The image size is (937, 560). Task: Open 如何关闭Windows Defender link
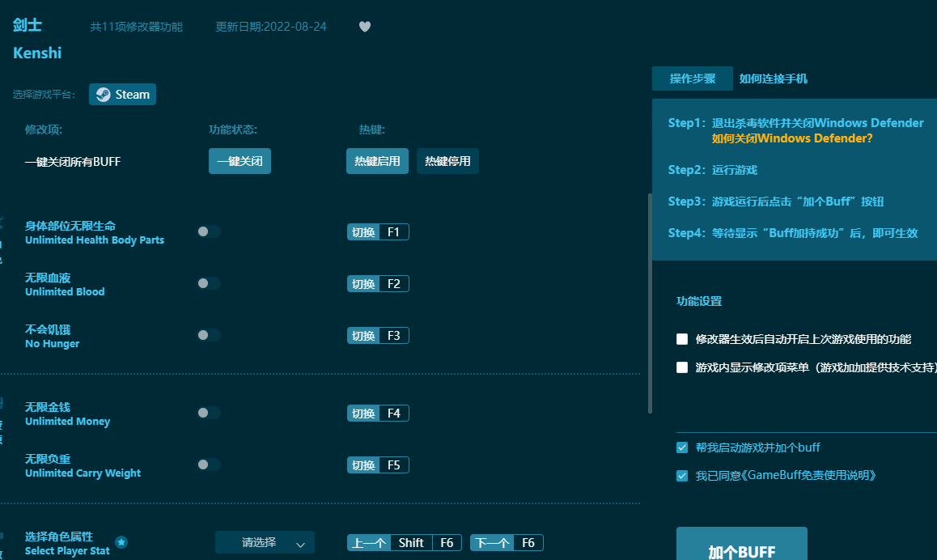coord(792,138)
